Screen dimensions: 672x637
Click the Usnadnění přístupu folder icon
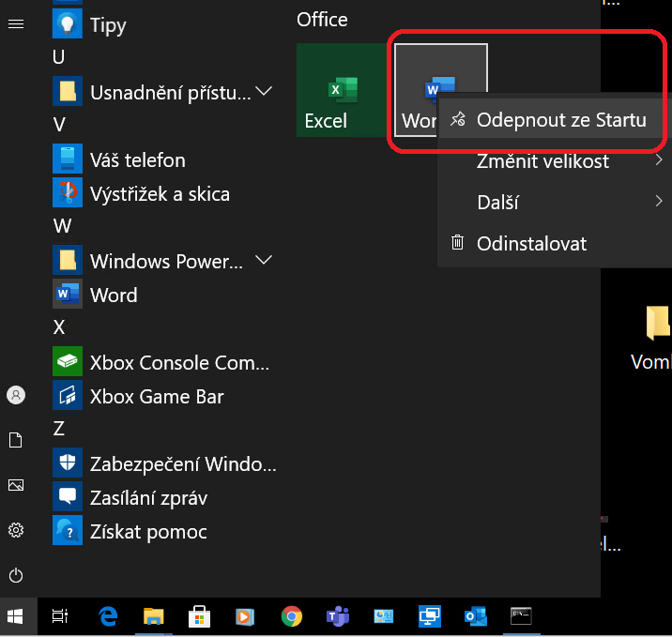click(x=68, y=91)
